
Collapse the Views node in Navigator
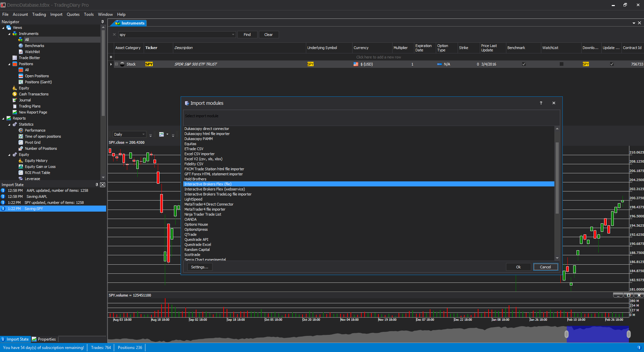click(x=3, y=28)
